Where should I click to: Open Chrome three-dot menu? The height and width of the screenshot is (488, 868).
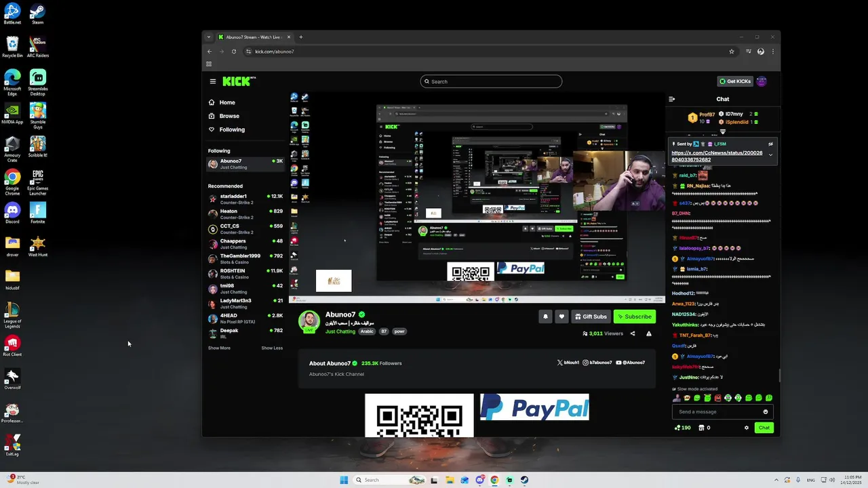pos(772,52)
